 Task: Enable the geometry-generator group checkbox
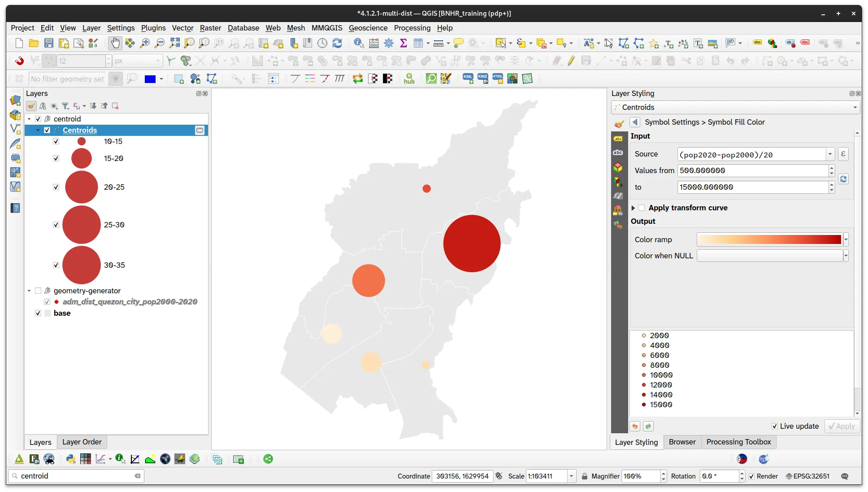[38, 291]
